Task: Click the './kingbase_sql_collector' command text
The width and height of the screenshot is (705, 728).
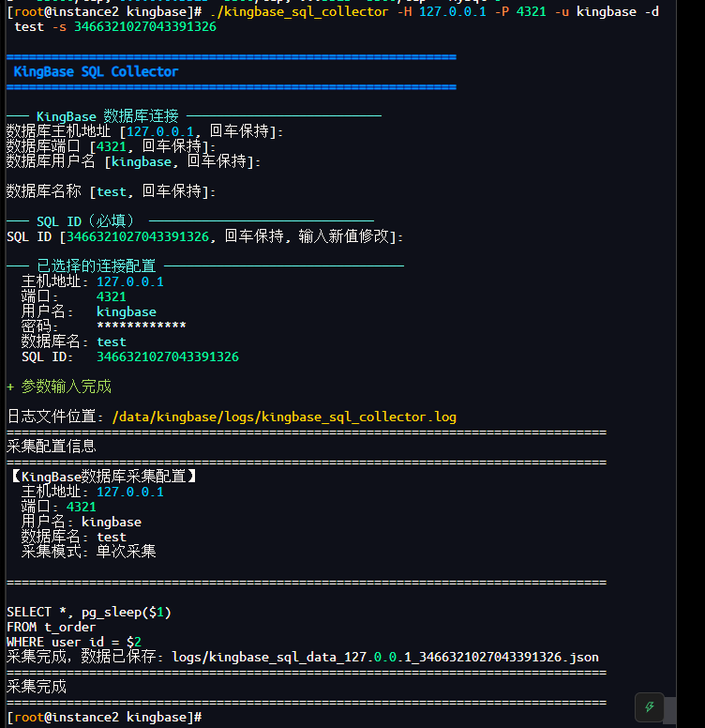Action: (299, 11)
